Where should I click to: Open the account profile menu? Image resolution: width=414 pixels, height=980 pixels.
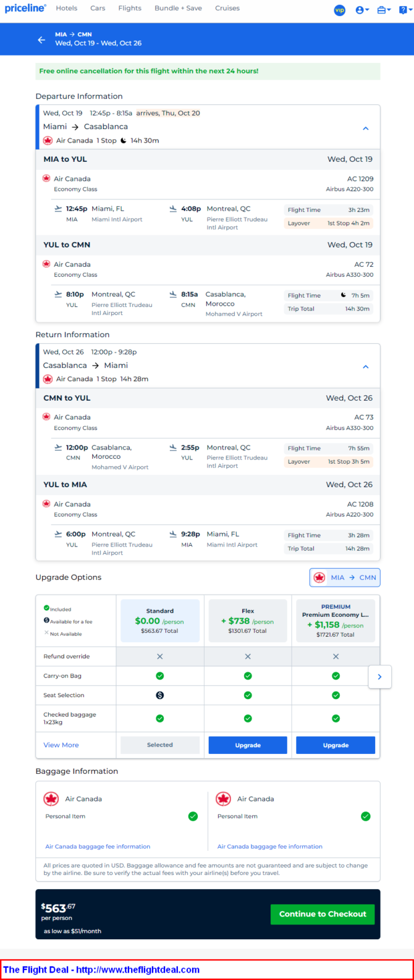pos(362,10)
